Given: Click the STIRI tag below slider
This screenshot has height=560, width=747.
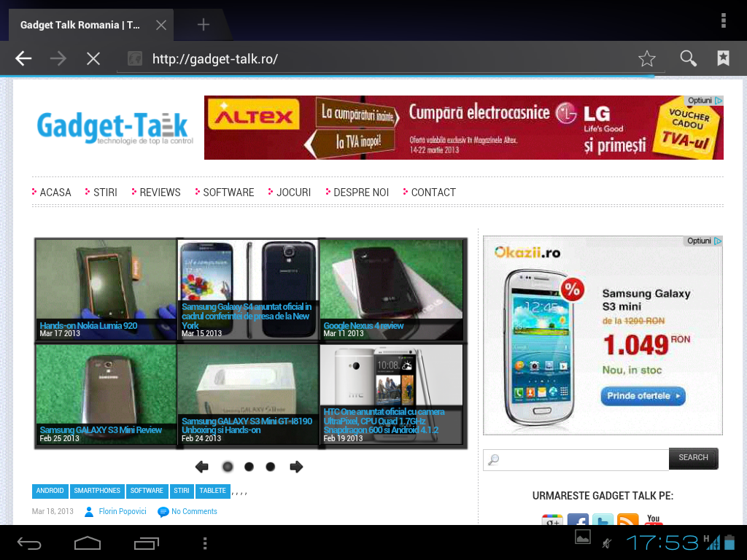Looking at the screenshot, I should point(182,491).
